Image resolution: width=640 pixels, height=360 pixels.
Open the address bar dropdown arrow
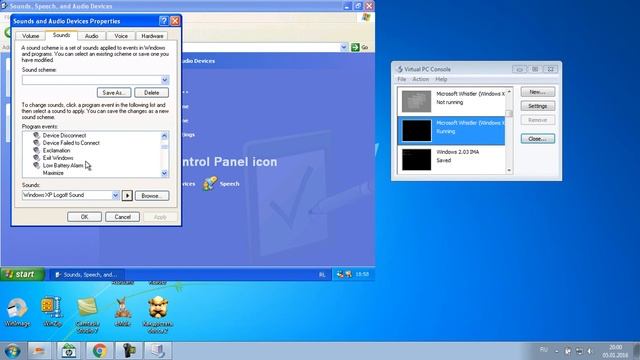pos(344,47)
